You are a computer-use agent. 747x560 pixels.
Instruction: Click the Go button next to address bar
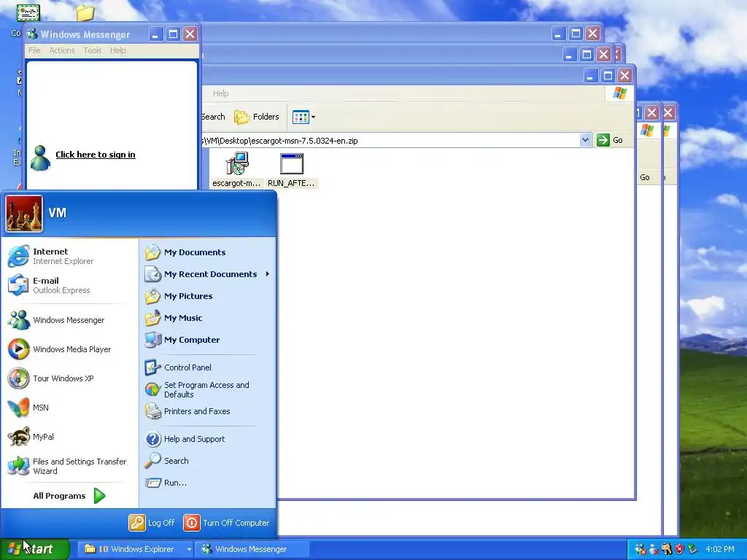point(611,140)
